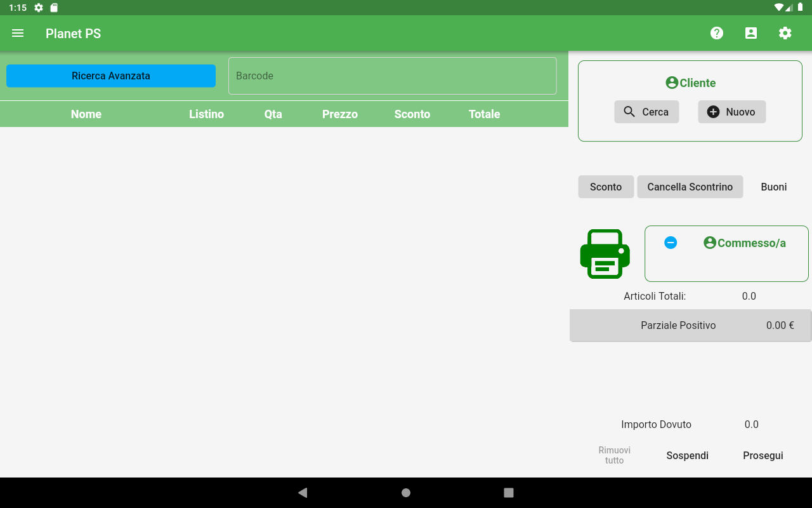Screen dimensions: 812x508
Task: Open the account profile icon in top bar
Action: 751,33
